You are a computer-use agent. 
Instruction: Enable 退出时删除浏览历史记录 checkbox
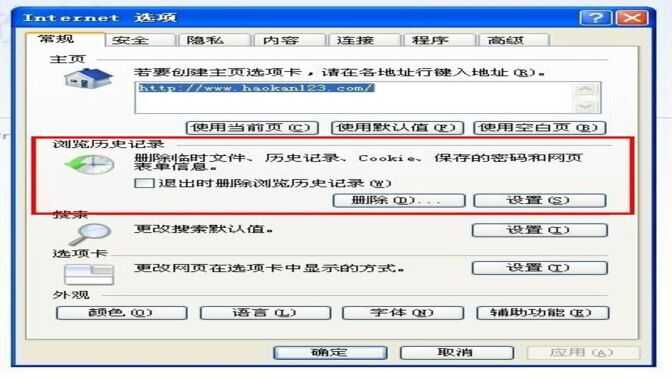(144, 183)
